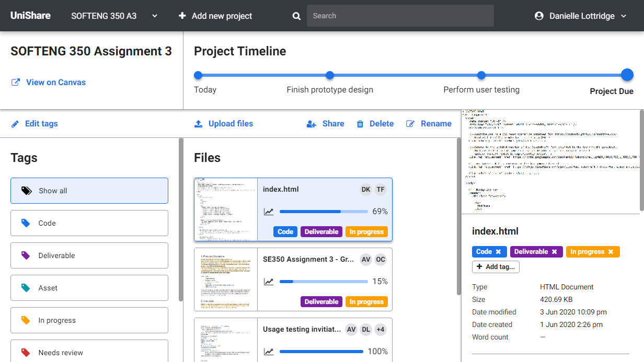Click Add new project
The height and width of the screenshot is (362, 644).
pos(215,16)
